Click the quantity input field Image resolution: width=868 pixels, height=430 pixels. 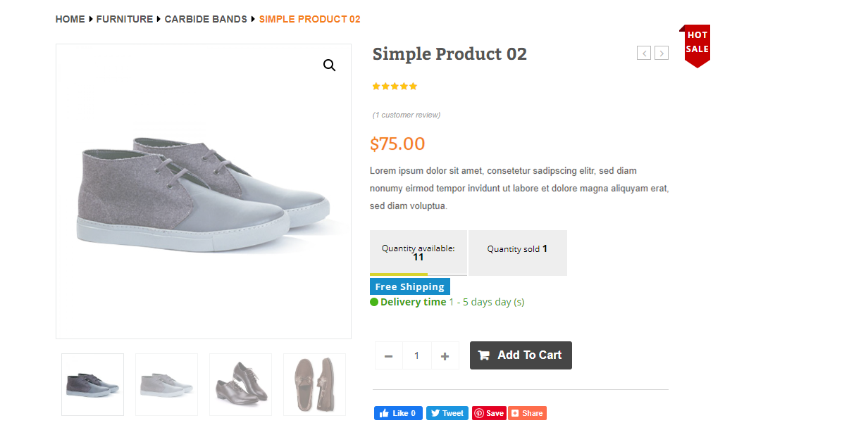coord(416,356)
